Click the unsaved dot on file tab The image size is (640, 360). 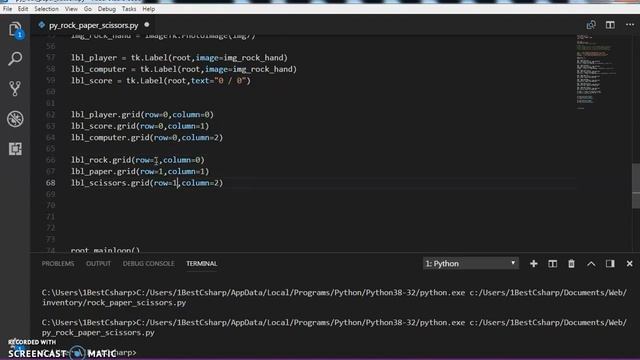pos(147,25)
